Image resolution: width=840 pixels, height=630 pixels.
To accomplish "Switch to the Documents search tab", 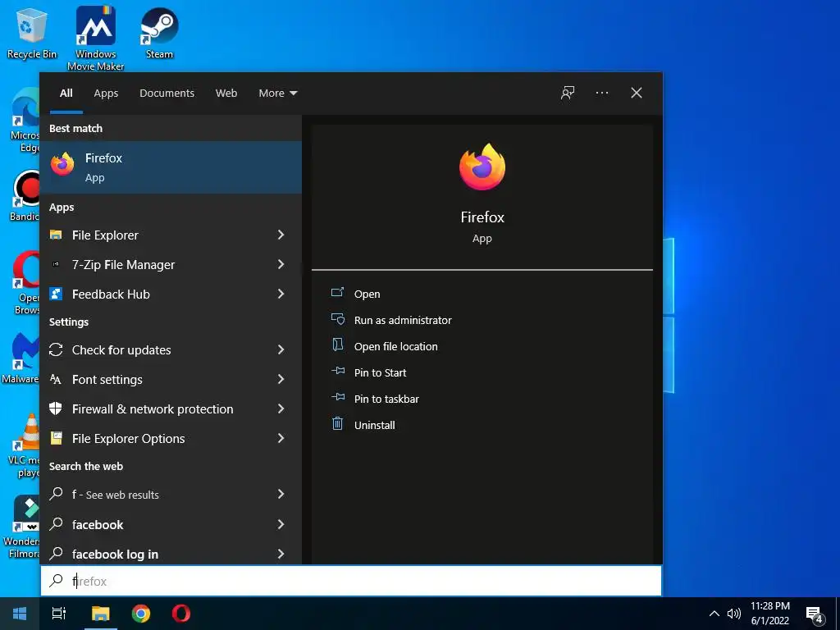I will click(x=167, y=94).
